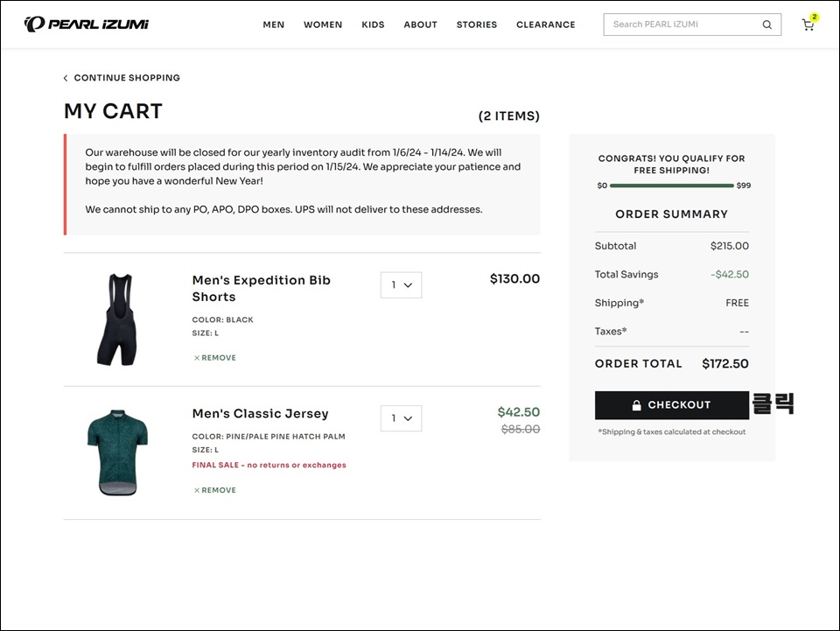Screen dimensions: 840x631
Task: Open quantity dropdown for Expedition Bib Shorts
Action: 401,285
